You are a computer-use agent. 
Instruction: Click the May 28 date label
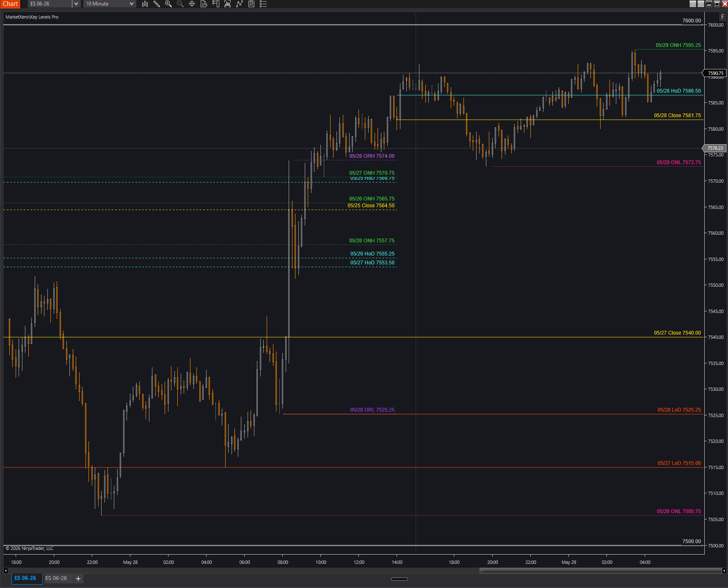click(130, 562)
